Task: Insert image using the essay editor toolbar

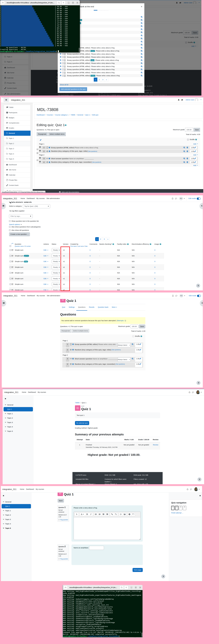Action: click(124, 514)
